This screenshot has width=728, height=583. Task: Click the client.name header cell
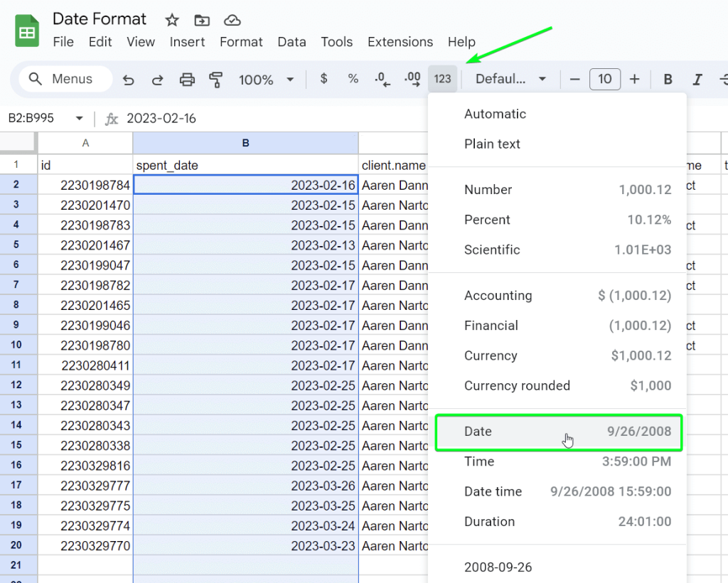point(394,165)
